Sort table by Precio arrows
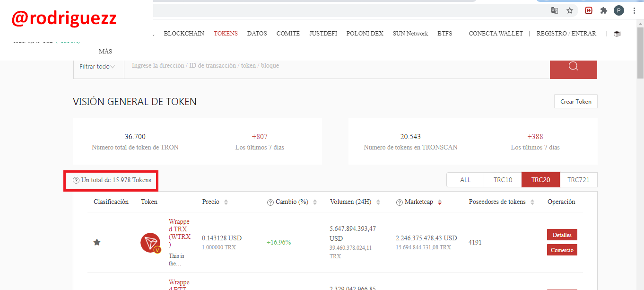 pos(226,202)
